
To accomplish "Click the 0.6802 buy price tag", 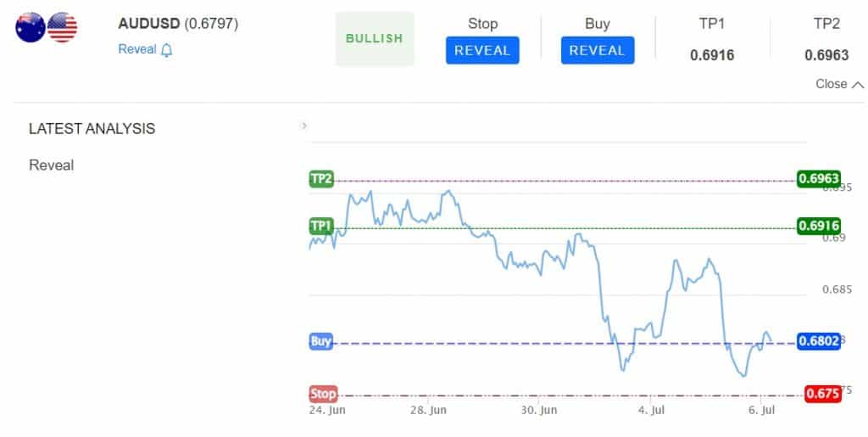I will click(x=819, y=340).
